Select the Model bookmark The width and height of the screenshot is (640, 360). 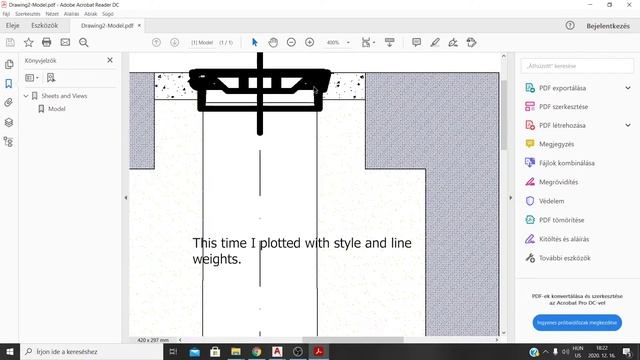click(57, 109)
